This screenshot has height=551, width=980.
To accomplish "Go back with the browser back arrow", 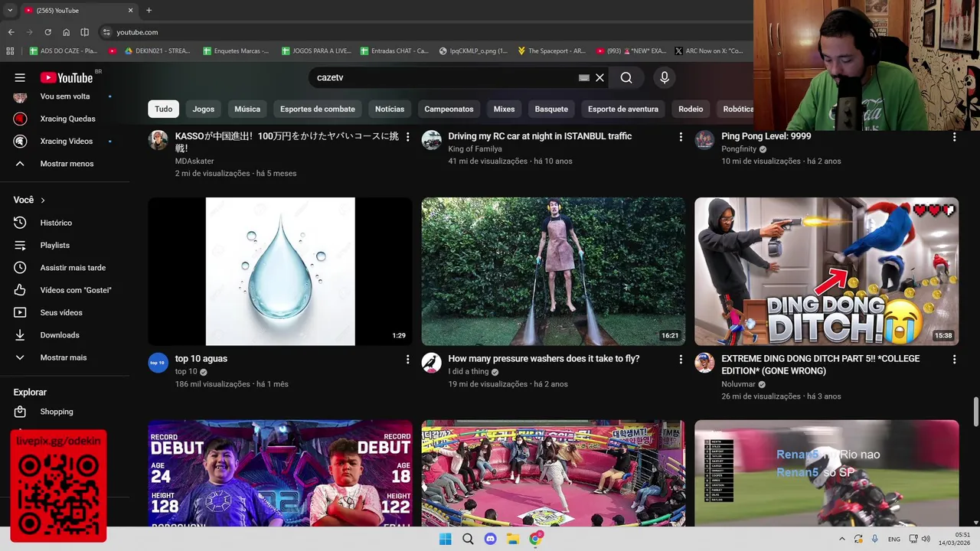I will pyautogui.click(x=11, y=32).
